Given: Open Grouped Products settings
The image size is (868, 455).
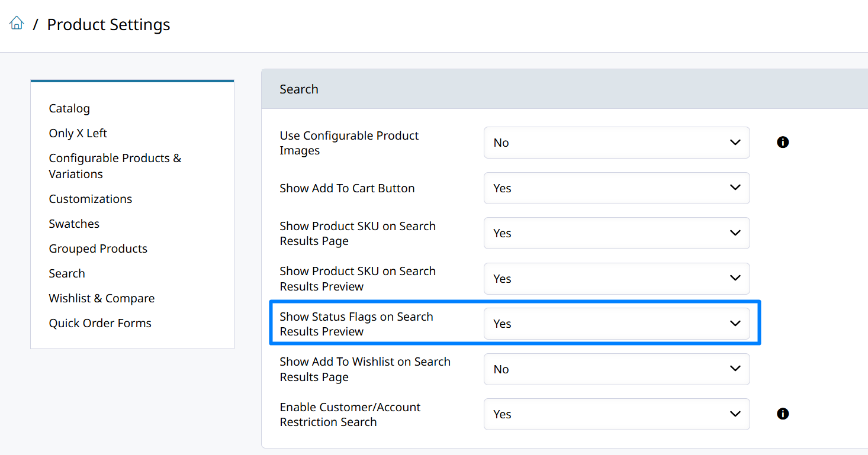Looking at the screenshot, I should point(98,249).
